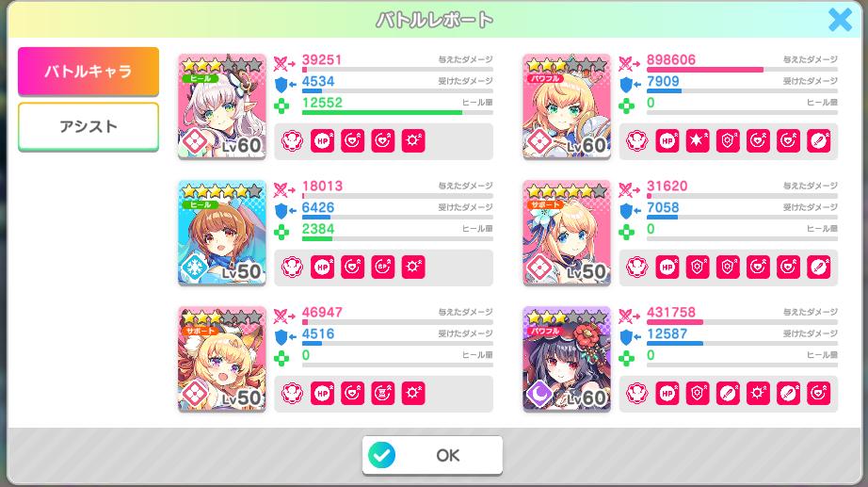Click the Lv50 brown-haired ヒール character portrait

(x=222, y=233)
